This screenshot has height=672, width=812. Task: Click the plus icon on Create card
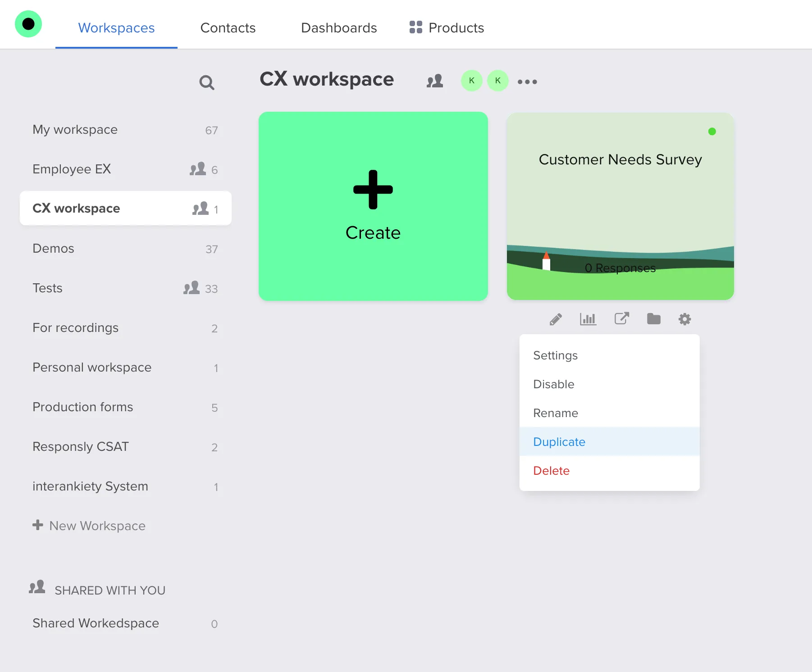pos(373,190)
